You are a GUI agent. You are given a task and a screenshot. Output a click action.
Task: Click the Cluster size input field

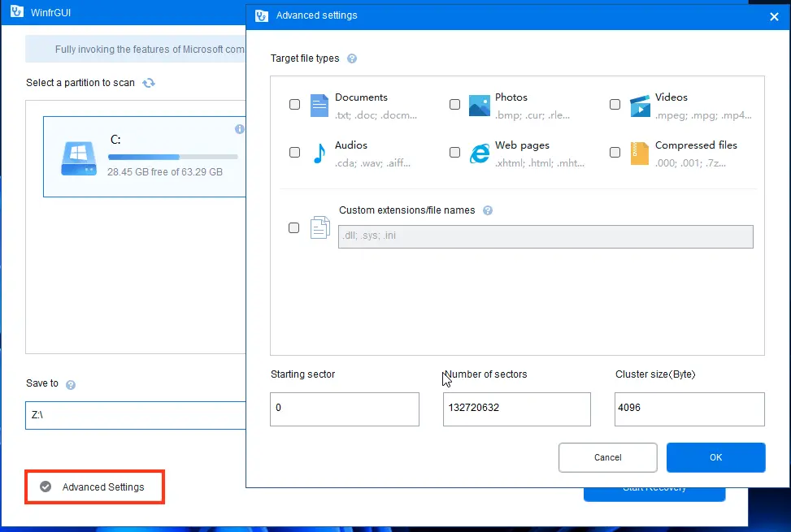tap(689, 409)
